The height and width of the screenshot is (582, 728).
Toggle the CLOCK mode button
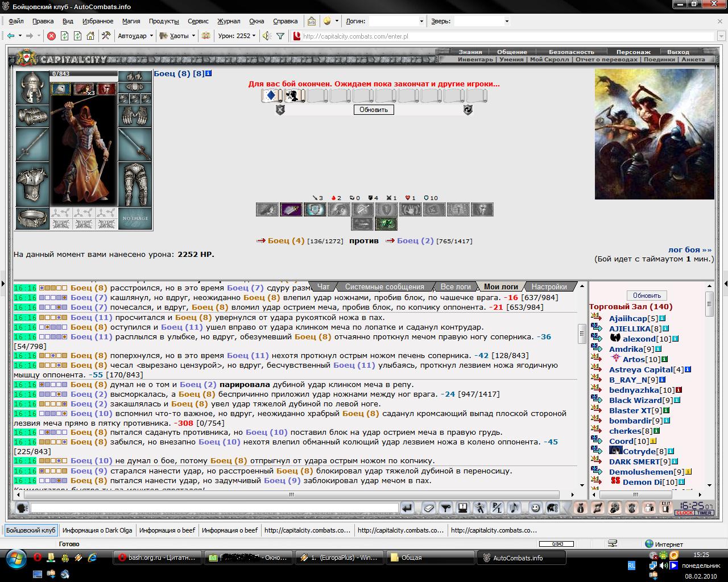[684, 513]
